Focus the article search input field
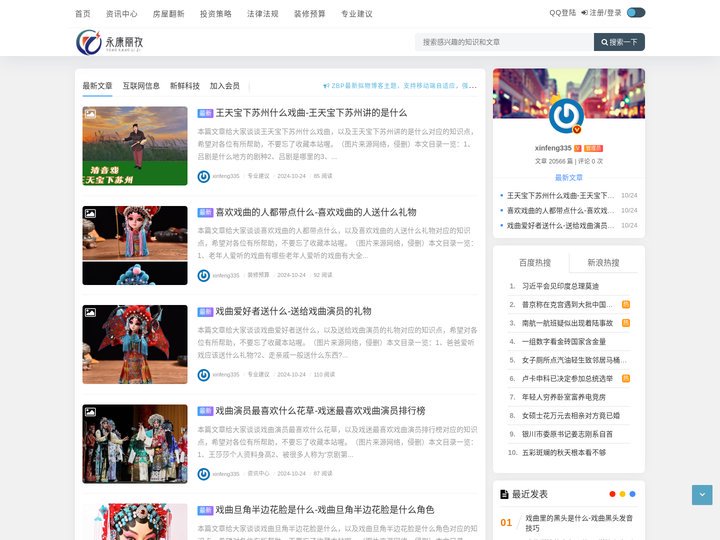The width and height of the screenshot is (720, 540). point(504,42)
